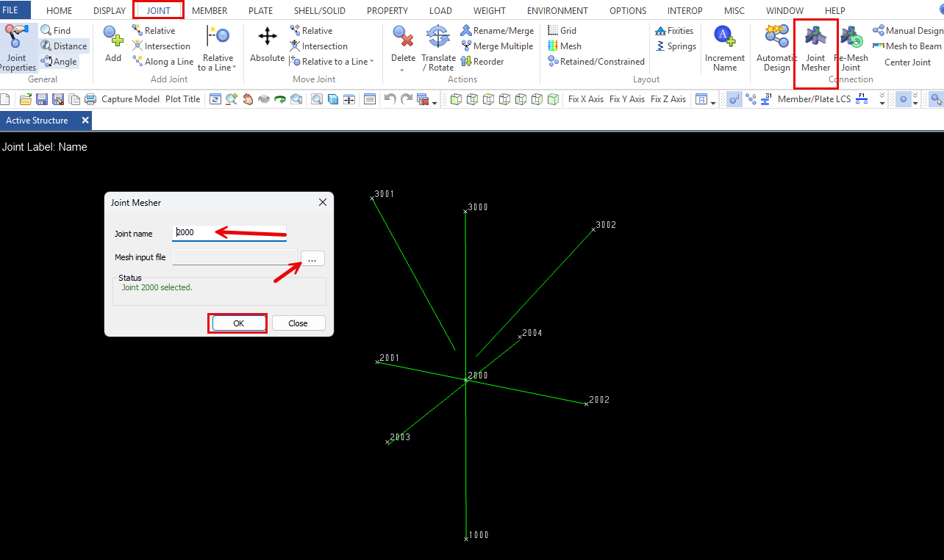Click Rename/Merge action
Image resolution: width=944 pixels, height=560 pixels.
click(x=498, y=31)
